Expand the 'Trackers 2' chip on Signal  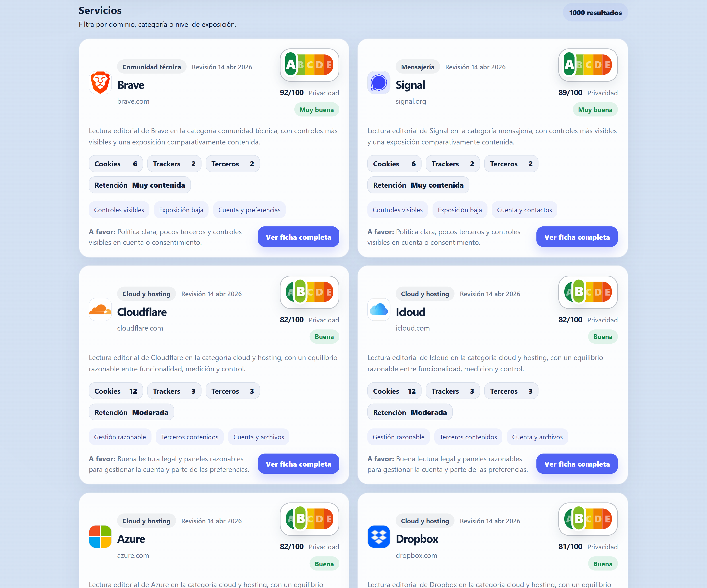pos(453,164)
